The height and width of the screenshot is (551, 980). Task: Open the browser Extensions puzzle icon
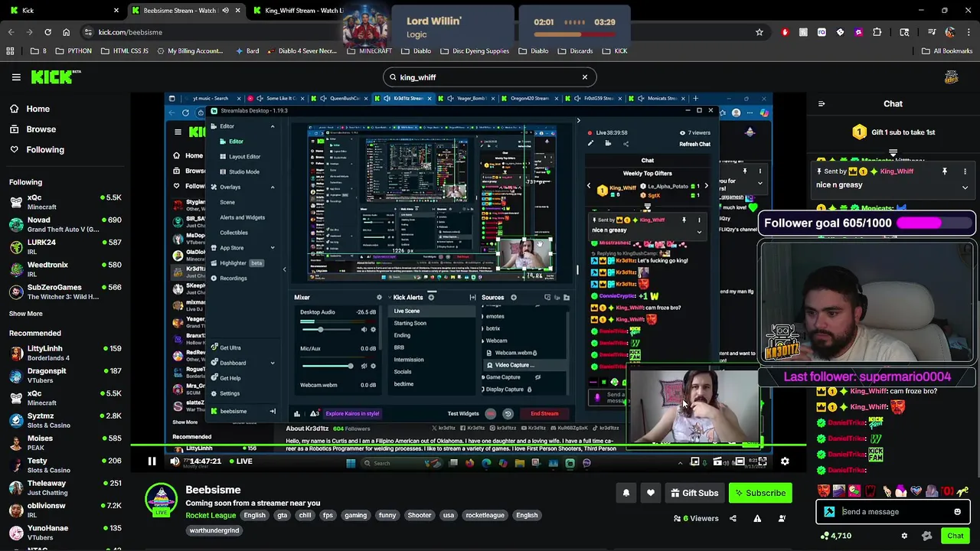[877, 32]
